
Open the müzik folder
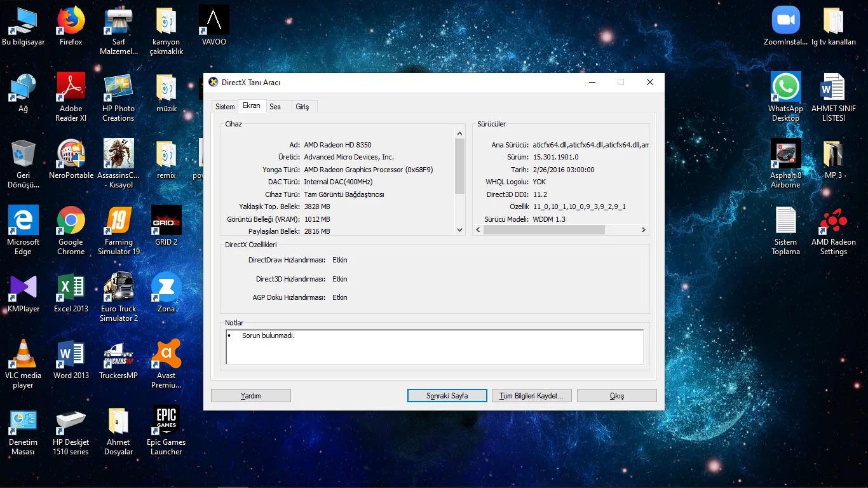[166, 93]
